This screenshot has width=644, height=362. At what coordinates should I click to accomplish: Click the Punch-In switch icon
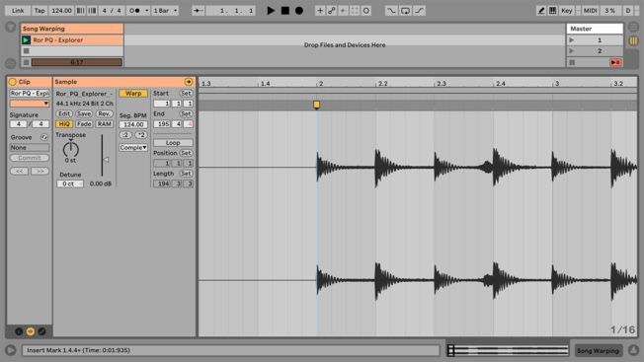[x=391, y=11]
